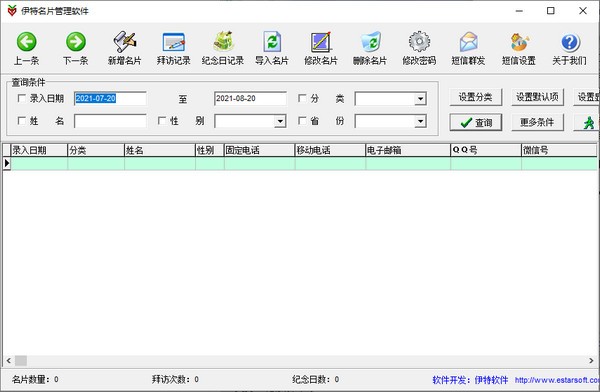The width and height of the screenshot is (600, 392).
Task: Enable the 姓名 filter checkbox
Action: pos(22,121)
